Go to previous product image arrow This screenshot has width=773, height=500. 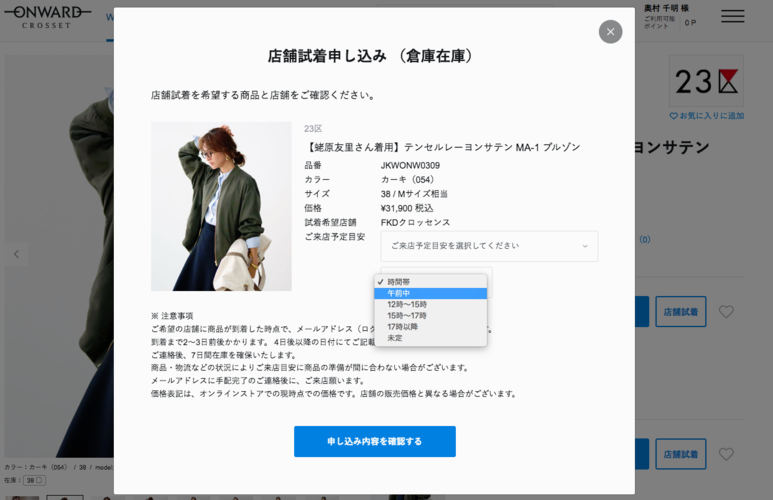pos(16,254)
